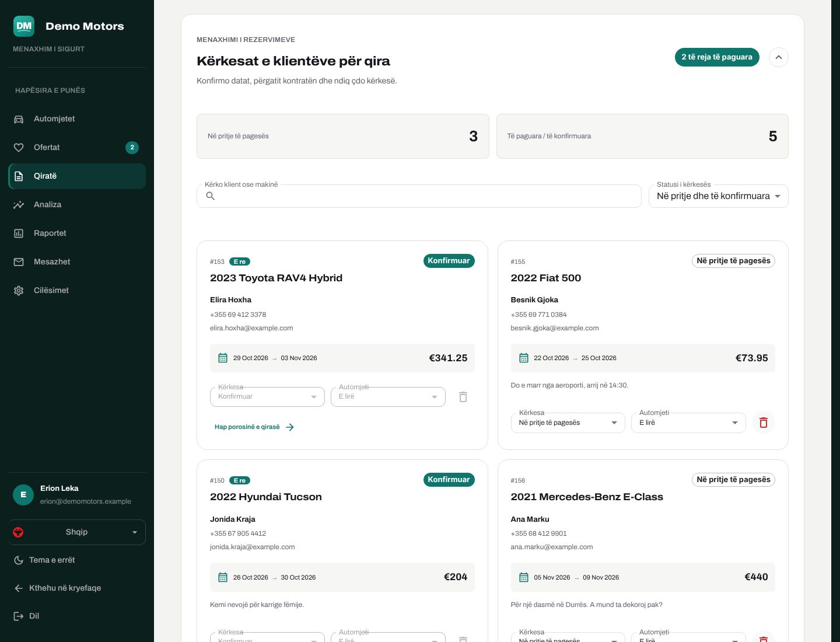Click the Ofertat badge showing 2
Screen dimensions: 840x642
132,148
